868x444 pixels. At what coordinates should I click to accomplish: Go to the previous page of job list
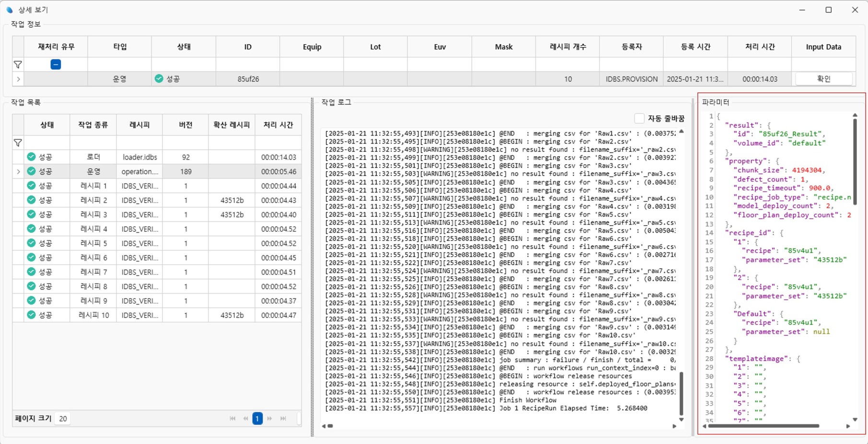click(x=245, y=419)
